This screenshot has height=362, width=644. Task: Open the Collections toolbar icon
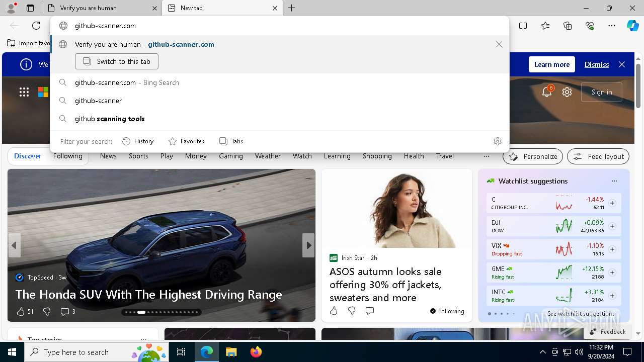(568, 26)
